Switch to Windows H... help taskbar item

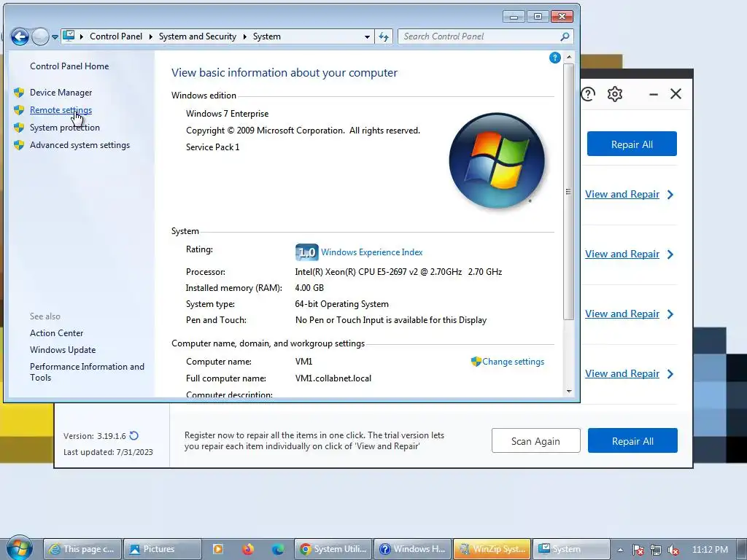pos(413,549)
